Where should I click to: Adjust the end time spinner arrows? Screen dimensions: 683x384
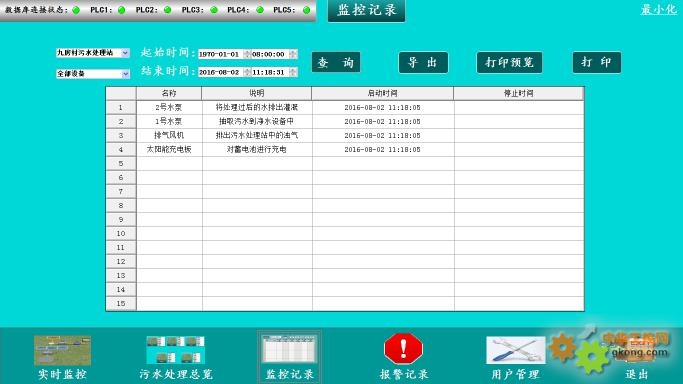click(294, 72)
